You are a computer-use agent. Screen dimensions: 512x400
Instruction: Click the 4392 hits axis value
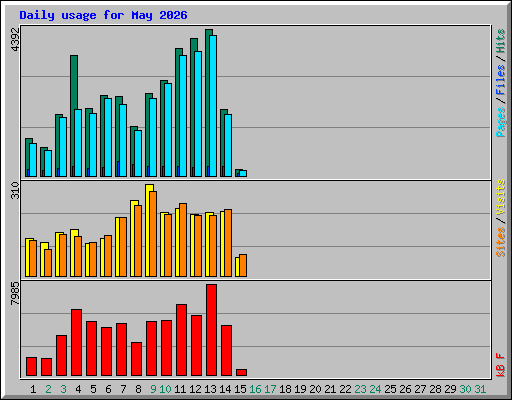coord(15,40)
